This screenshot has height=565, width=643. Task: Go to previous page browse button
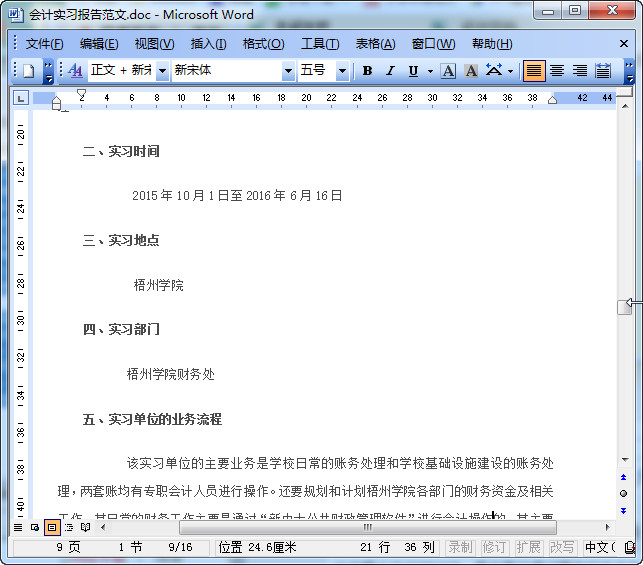pos(624,477)
